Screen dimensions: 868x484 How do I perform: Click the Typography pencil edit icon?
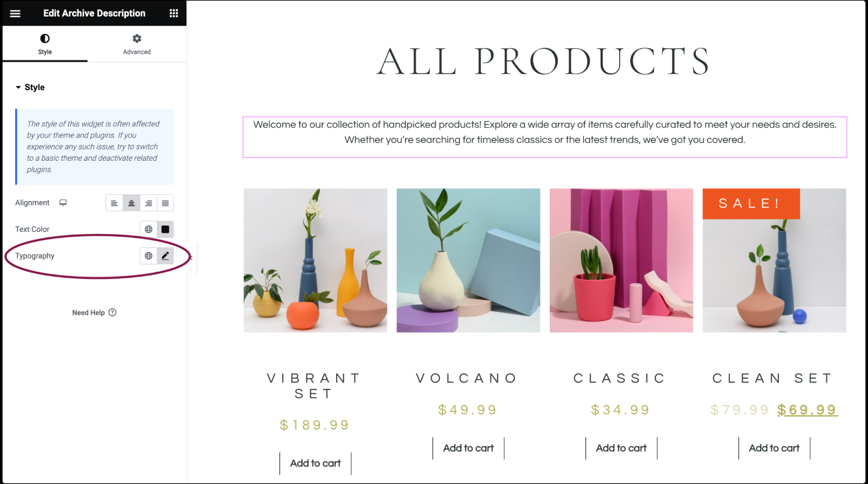165,256
